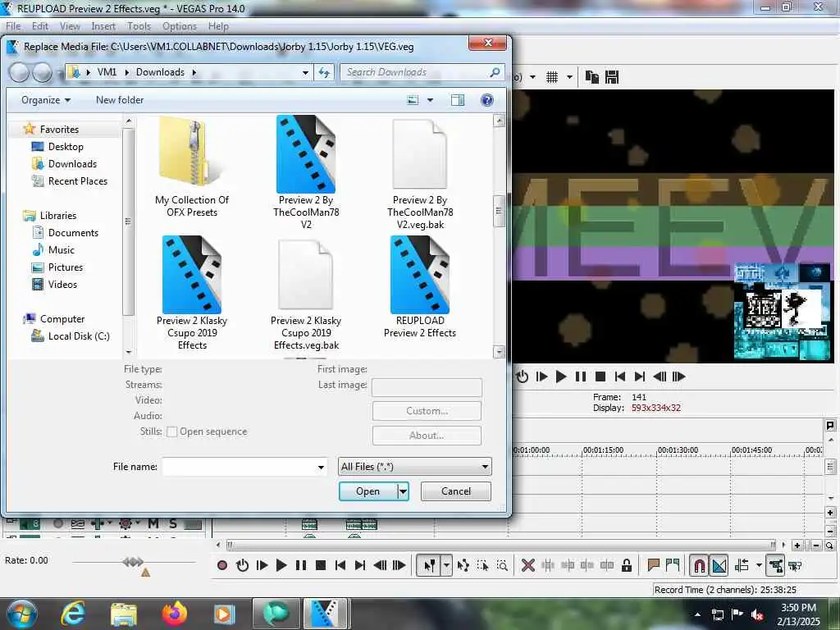
Task: Open the Edit menu
Action: point(39,26)
